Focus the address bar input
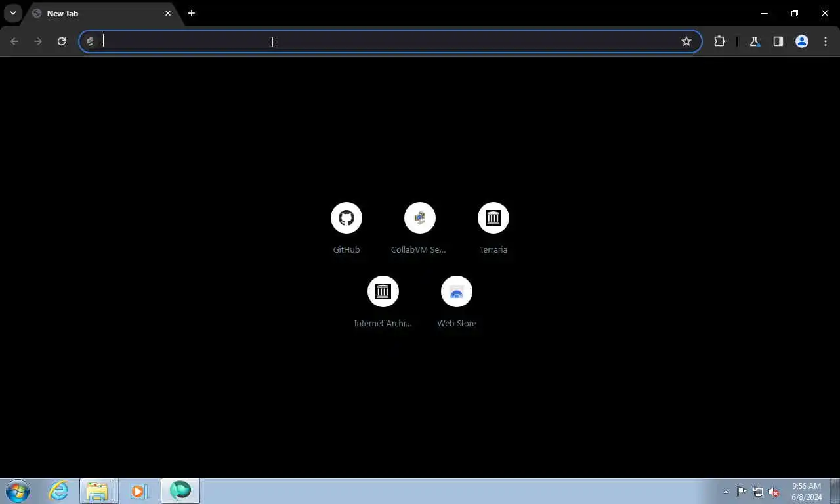840x504 pixels. [390, 41]
